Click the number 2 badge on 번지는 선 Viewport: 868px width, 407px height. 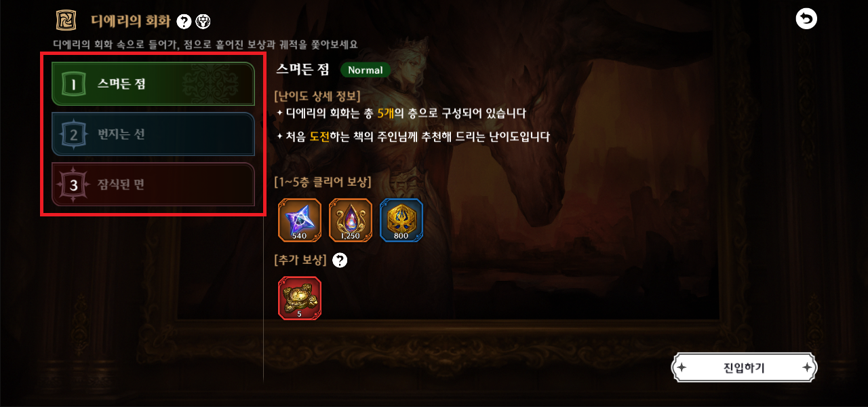point(74,135)
